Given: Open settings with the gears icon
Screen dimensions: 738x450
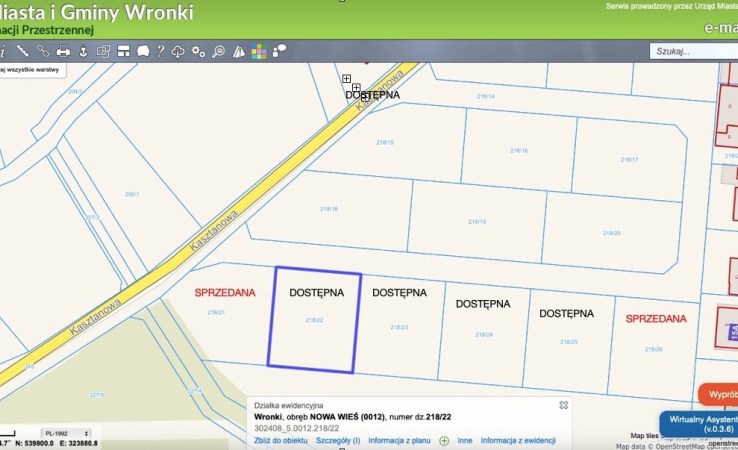Looking at the screenshot, I should 198,51.
